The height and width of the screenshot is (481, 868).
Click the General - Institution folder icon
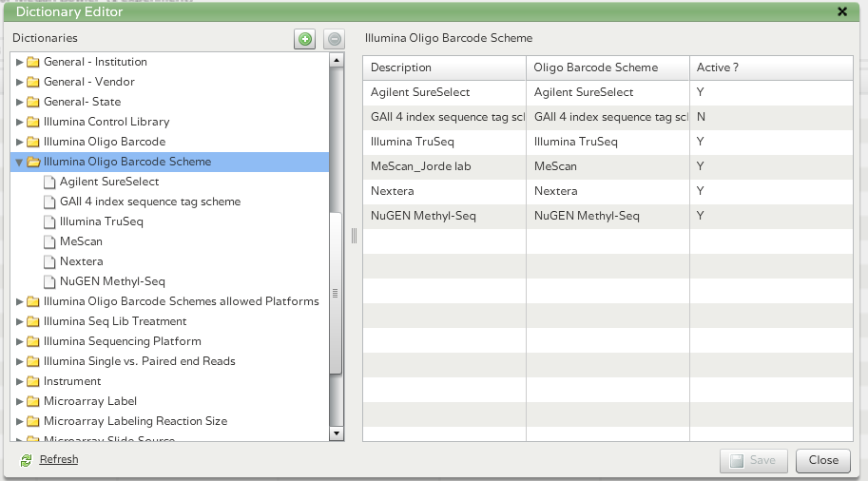click(x=33, y=62)
